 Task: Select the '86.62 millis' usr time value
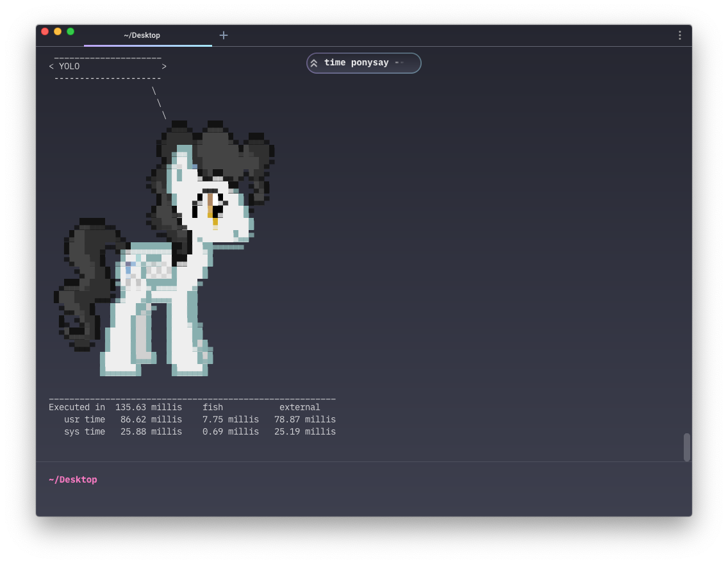(x=151, y=419)
